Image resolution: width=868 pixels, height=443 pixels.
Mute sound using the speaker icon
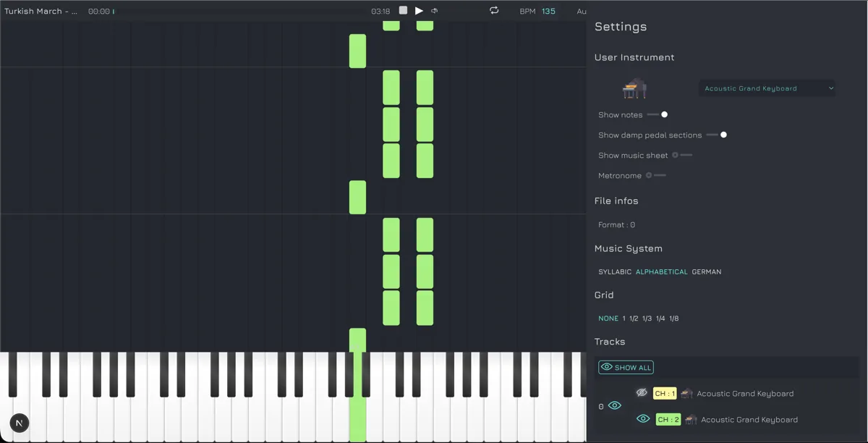click(435, 11)
